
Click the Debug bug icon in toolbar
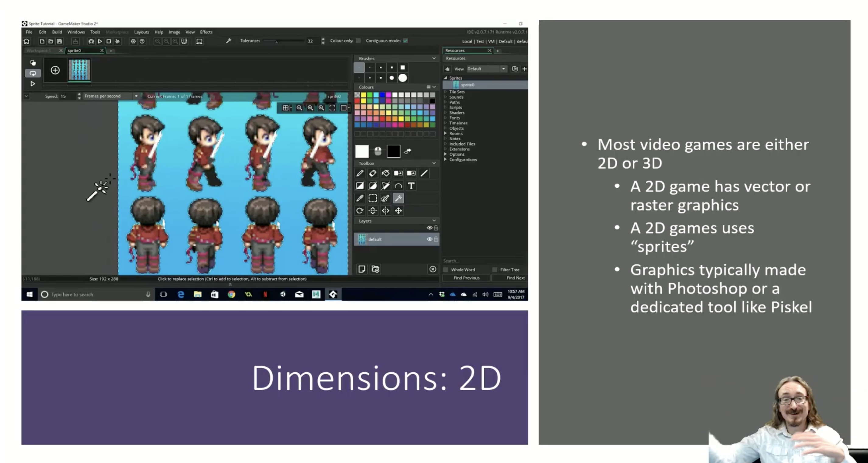click(x=91, y=41)
